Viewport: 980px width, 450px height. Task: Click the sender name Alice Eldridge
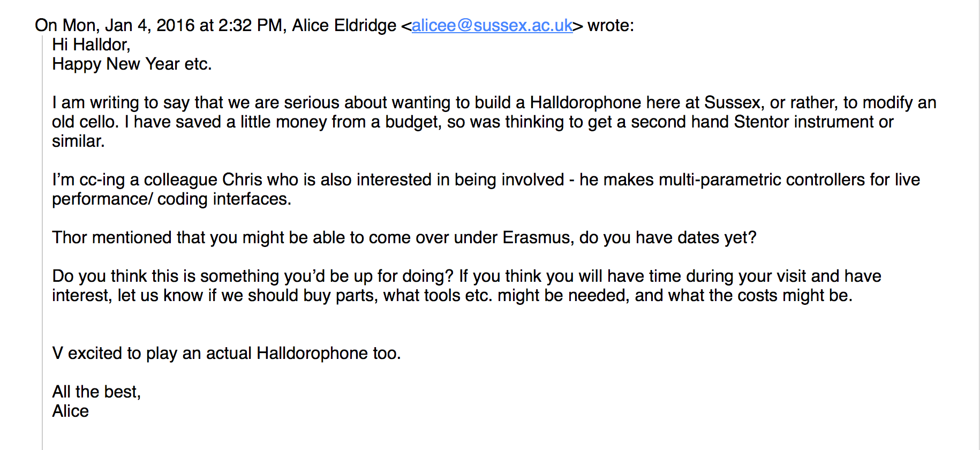pos(344,25)
